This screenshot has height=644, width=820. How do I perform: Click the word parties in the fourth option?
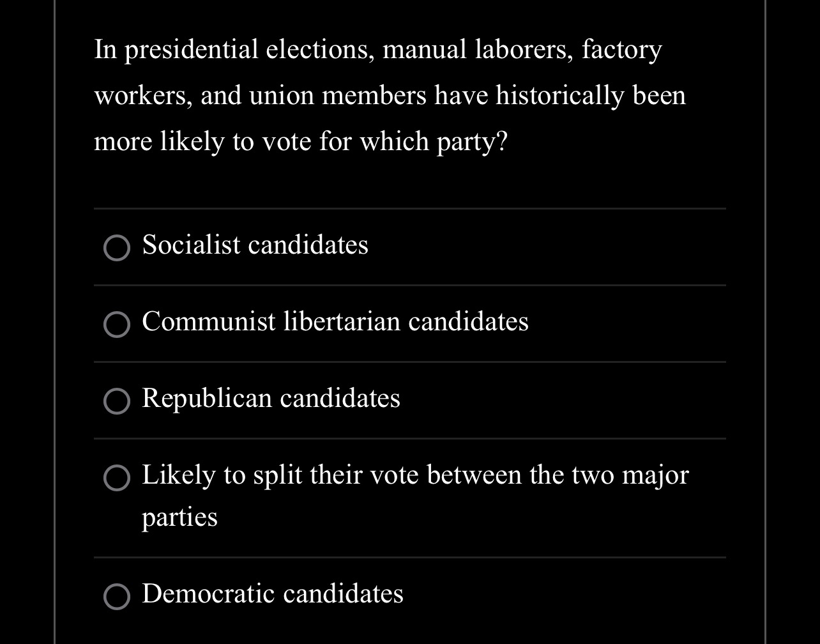point(179,518)
